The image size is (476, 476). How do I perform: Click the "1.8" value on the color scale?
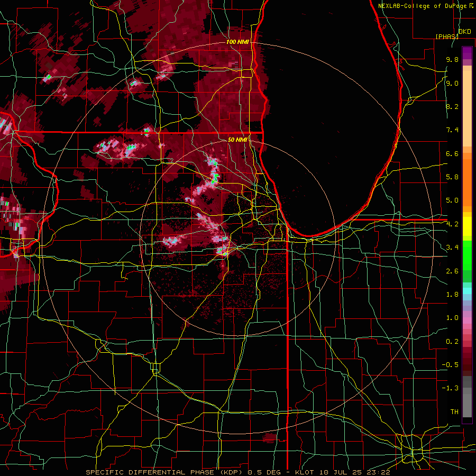452,295
